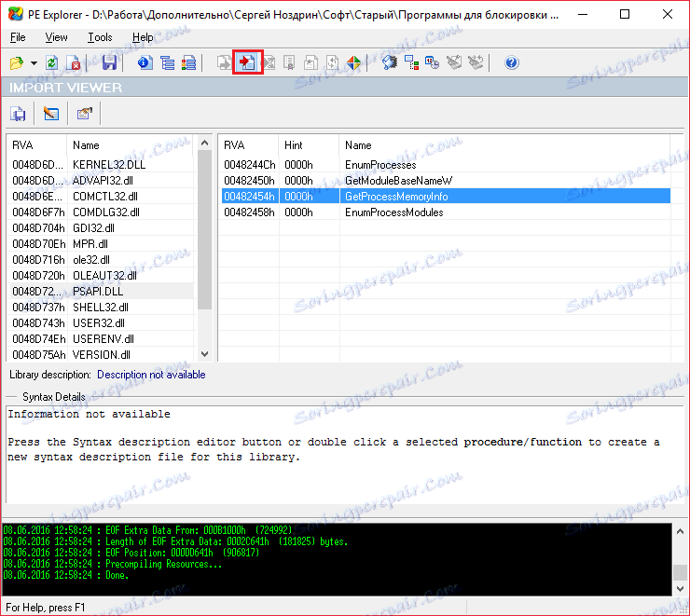
Task: Open the Resource editor colored diamond icon
Action: click(x=353, y=62)
